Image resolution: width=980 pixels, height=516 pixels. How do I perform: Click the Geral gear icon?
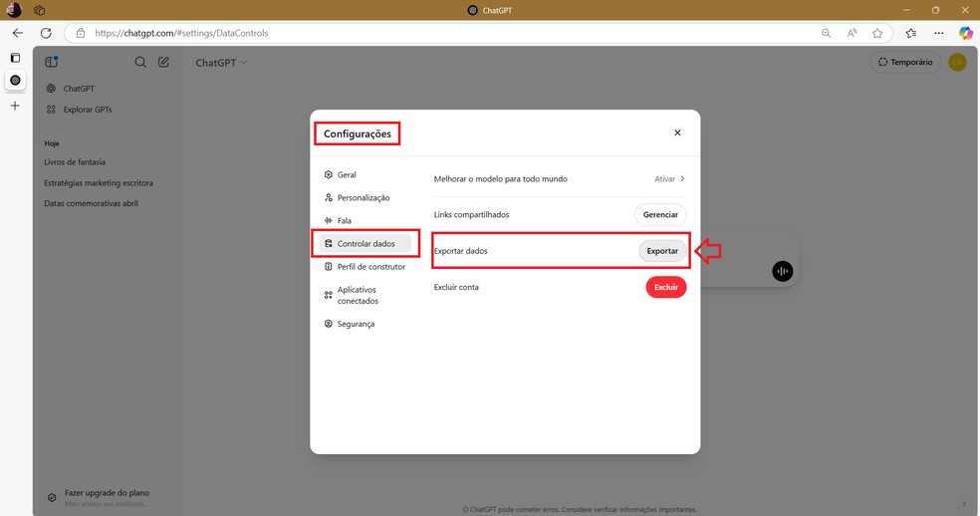pos(328,175)
